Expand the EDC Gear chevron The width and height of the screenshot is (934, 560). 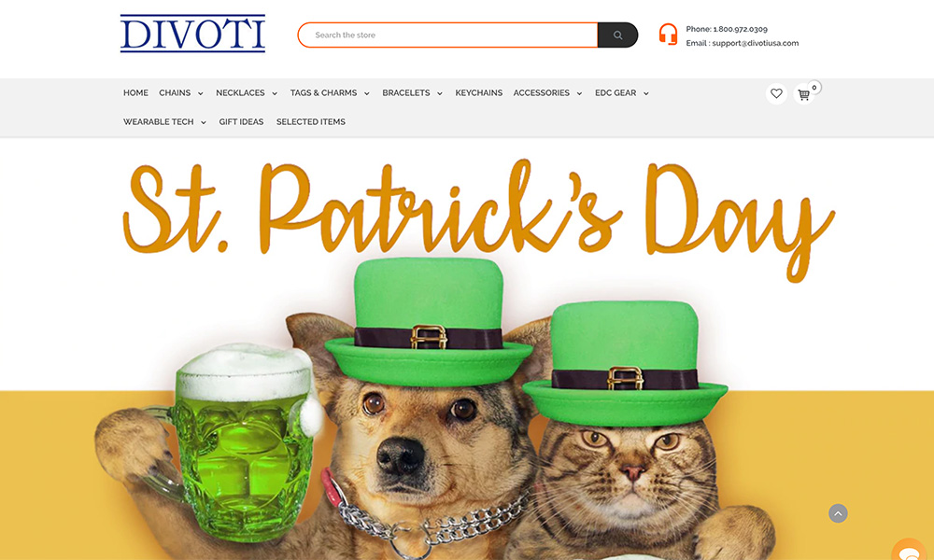point(645,93)
